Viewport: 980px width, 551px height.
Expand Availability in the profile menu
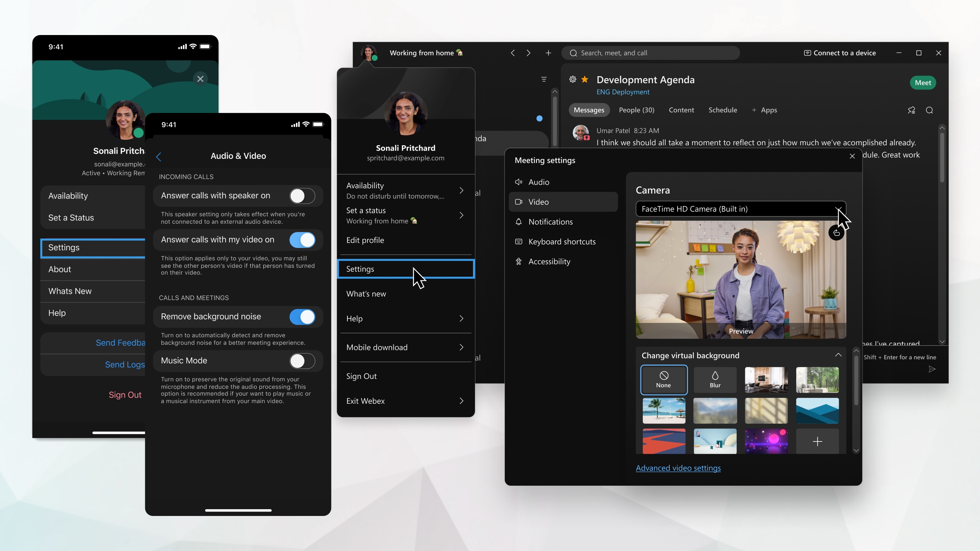[405, 190]
